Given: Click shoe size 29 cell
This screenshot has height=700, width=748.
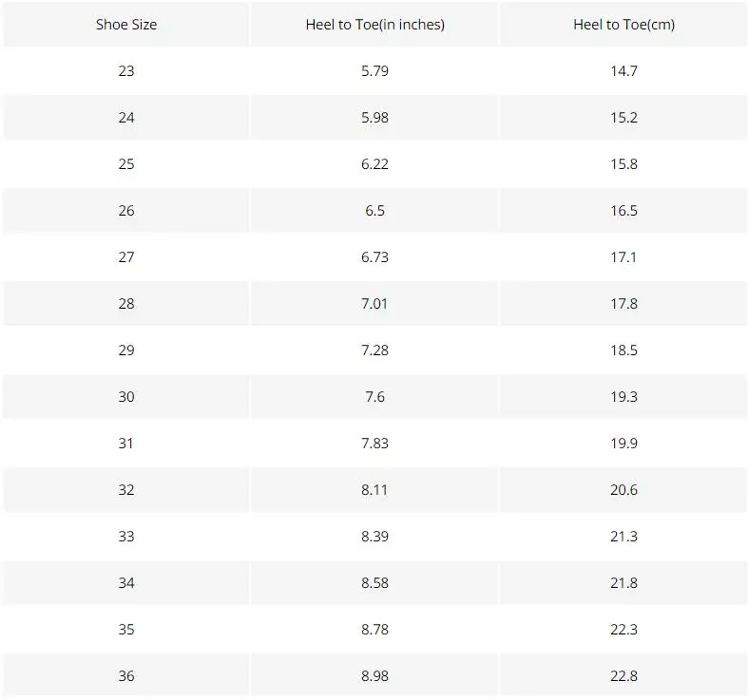Looking at the screenshot, I should [x=126, y=350].
